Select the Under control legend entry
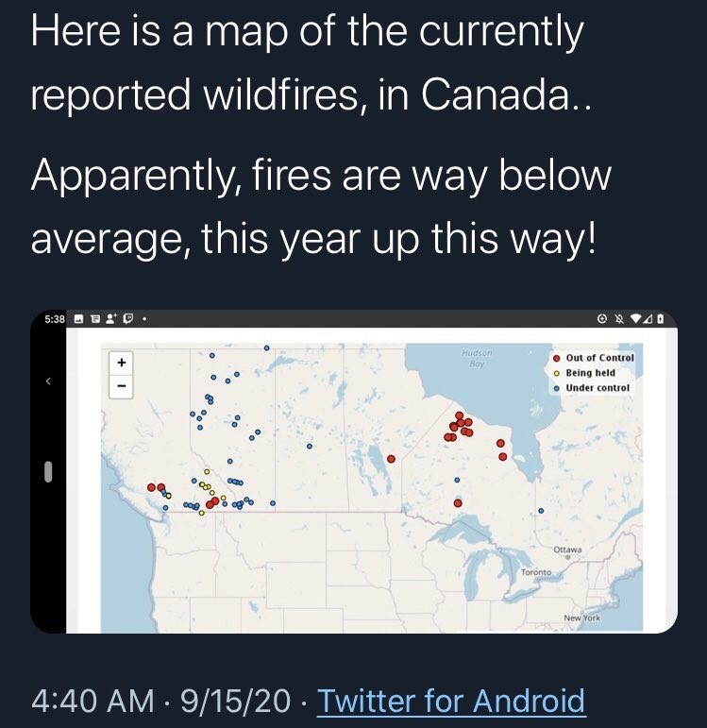707x728 pixels. click(x=592, y=388)
